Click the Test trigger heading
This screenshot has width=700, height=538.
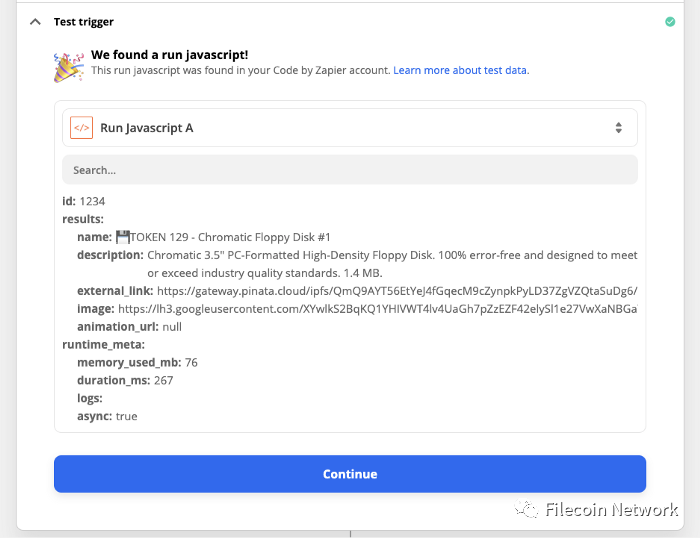pyautogui.click(x=83, y=22)
